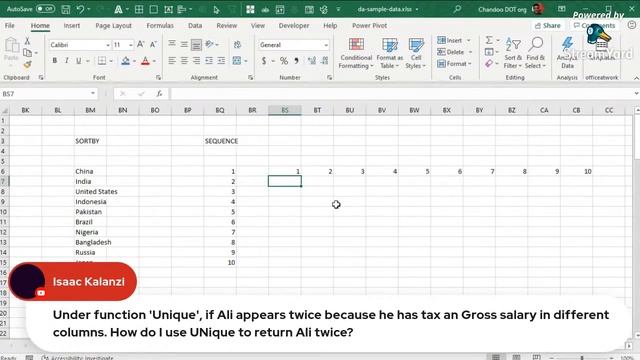Viewport: 640px width, 360px height.
Task: Open Sort & Filter menu
Action: pyautogui.click(x=513, y=53)
